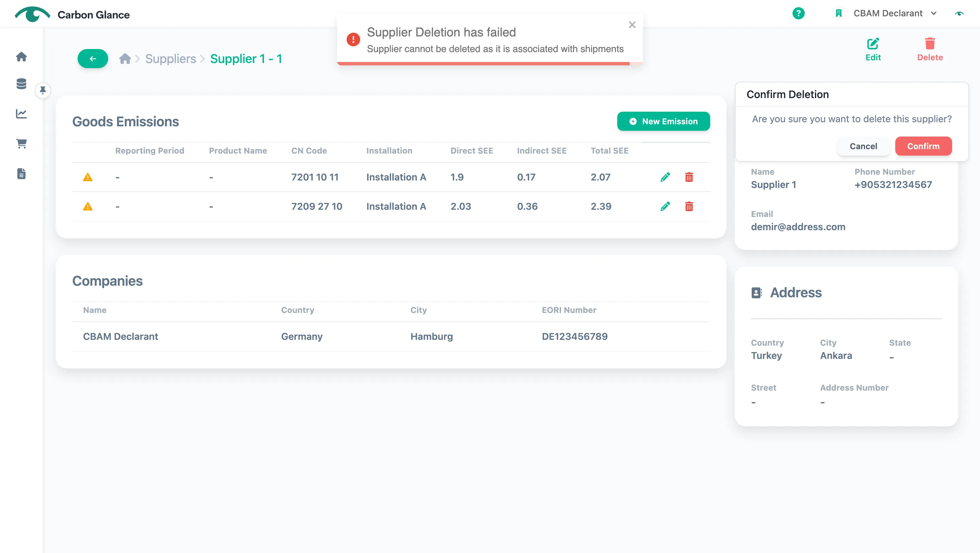Click the red error alert icon
The height and width of the screenshot is (553, 980).
(353, 39)
